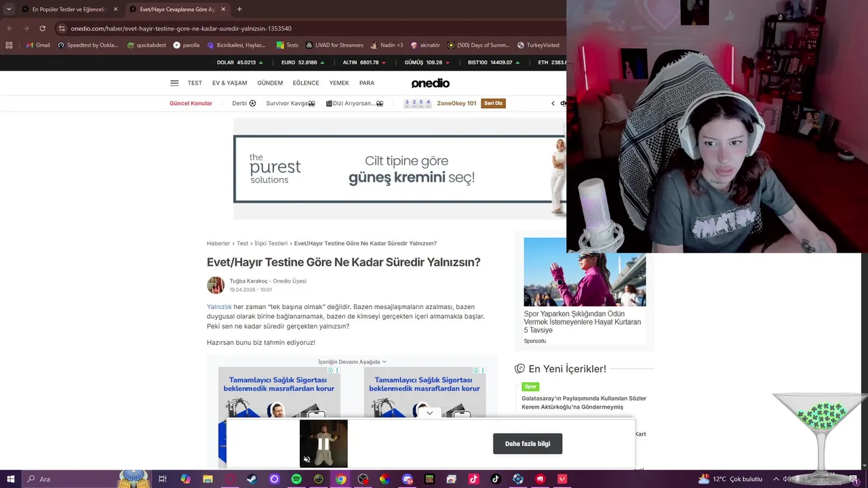Show hidden system tray icons
868x488 pixels.
pyautogui.click(x=776, y=479)
